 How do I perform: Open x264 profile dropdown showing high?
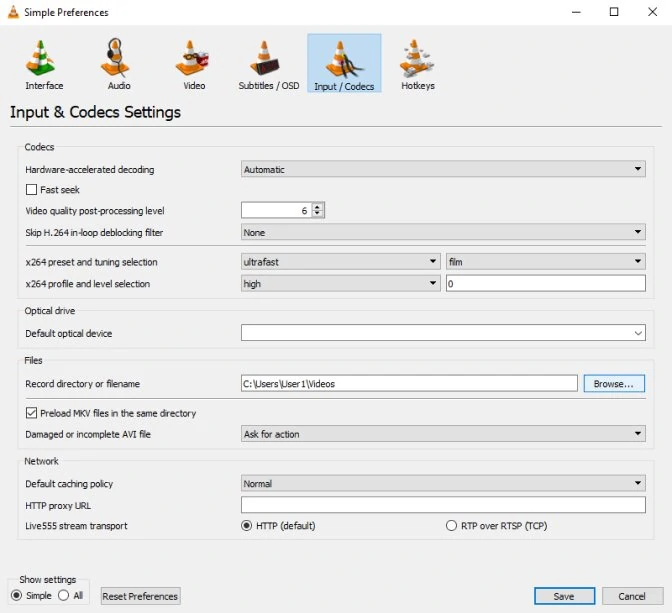coord(340,283)
